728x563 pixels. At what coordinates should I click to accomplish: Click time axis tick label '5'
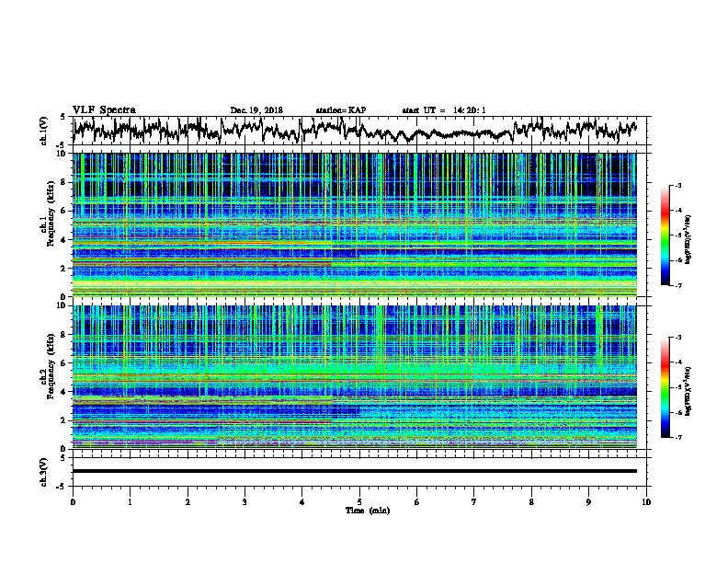pyautogui.click(x=359, y=502)
